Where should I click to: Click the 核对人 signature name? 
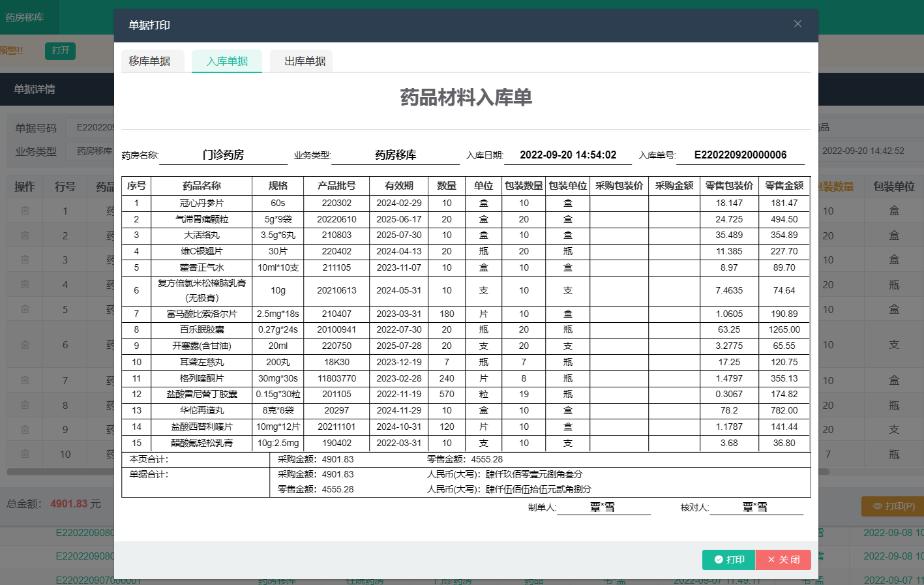pyautogui.click(x=755, y=507)
